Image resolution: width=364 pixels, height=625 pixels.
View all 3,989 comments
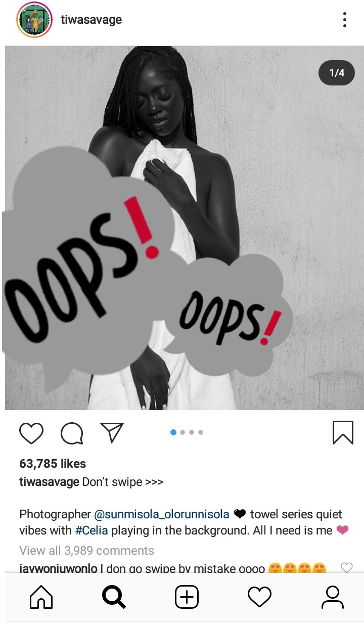coord(86,550)
